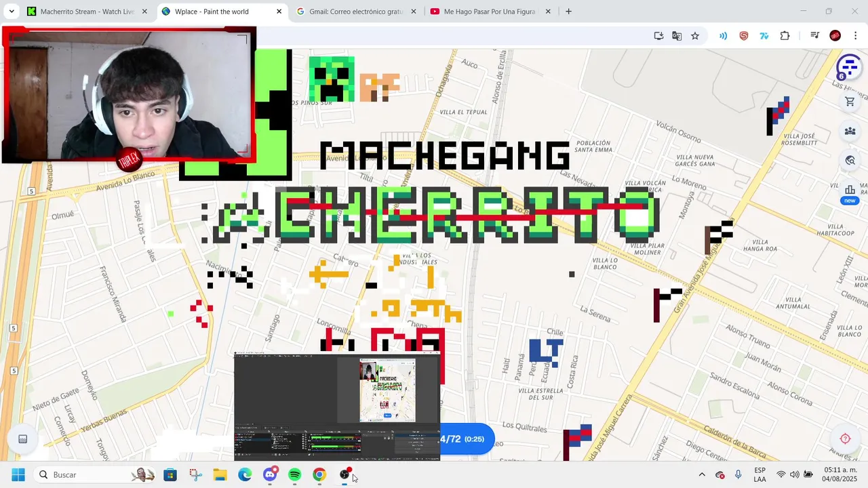Click the VILLA EL TEPUAL map label
Image resolution: width=868 pixels, height=488 pixels.
click(x=463, y=112)
